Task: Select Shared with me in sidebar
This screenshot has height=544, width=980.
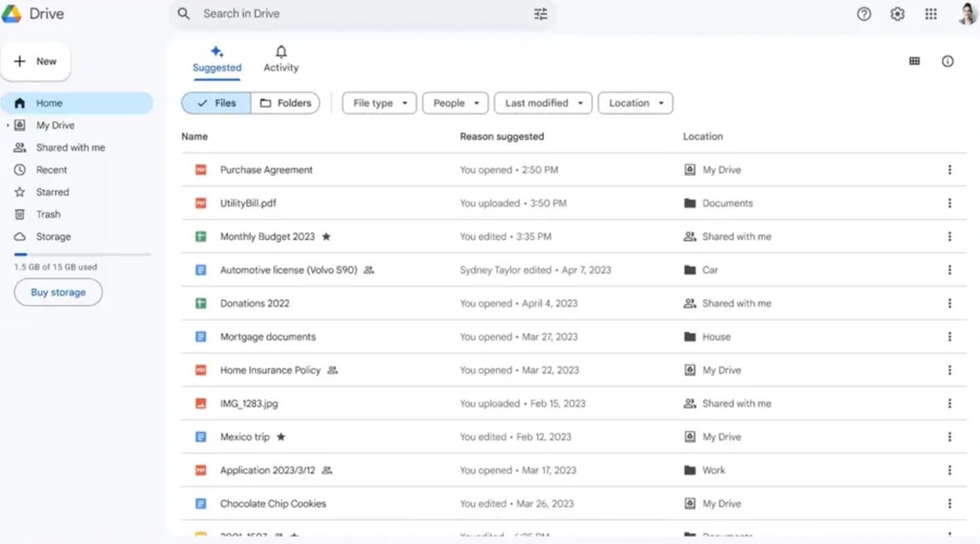Action: click(x=70, y=148)
